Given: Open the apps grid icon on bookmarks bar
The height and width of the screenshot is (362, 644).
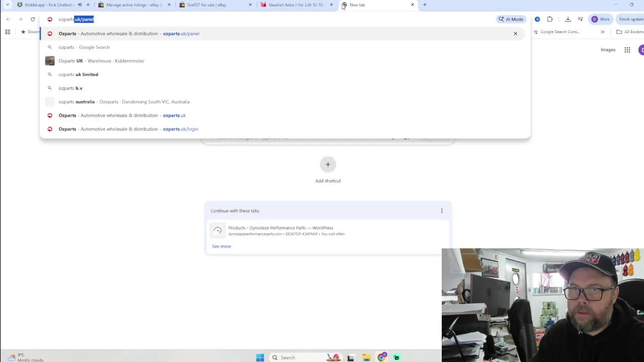Looking at the screenshot, I should click(x=8, y=32).
